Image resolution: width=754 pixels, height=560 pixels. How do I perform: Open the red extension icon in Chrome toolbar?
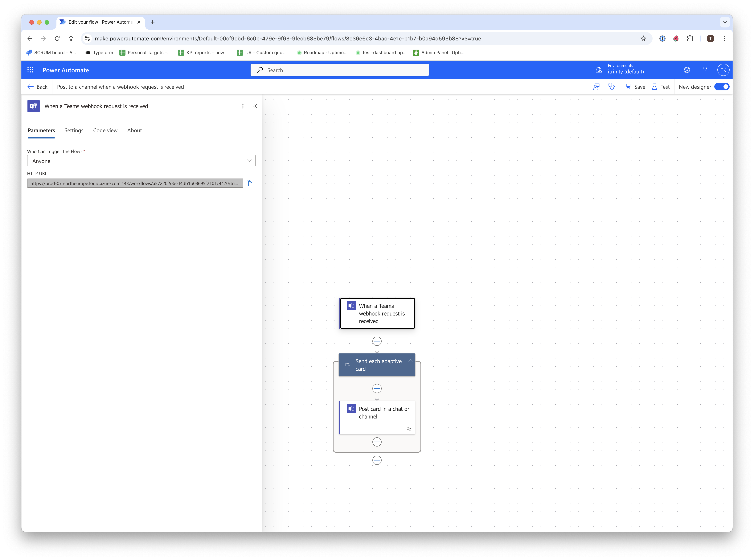pyautogui.click(x=676, y=39)
